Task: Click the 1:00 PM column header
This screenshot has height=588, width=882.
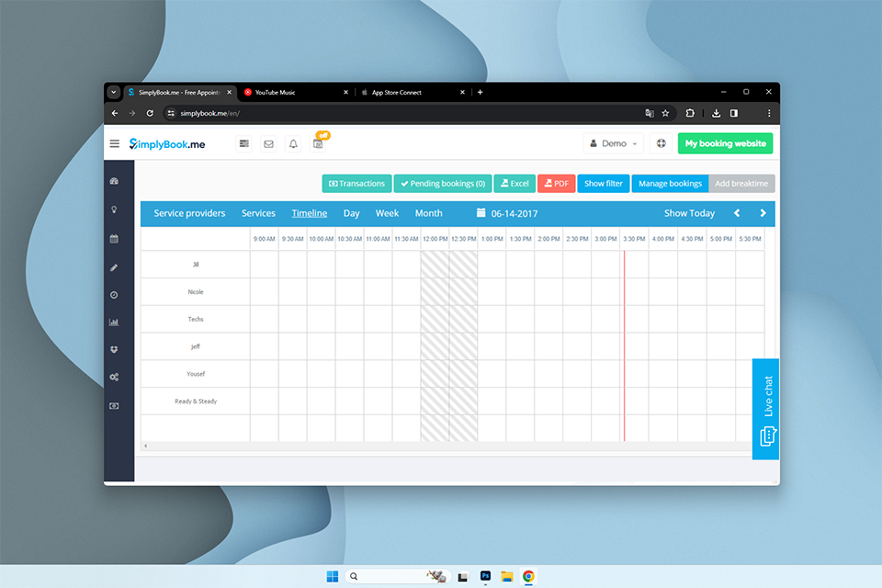Action: (492, 239)
